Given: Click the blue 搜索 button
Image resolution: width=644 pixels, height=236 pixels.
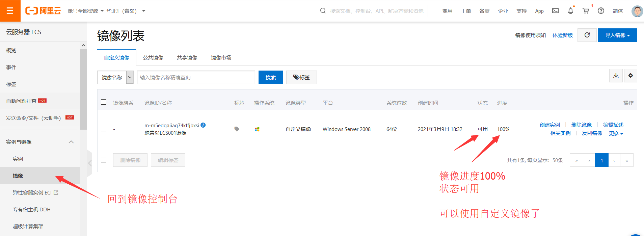Looking at the screenshot, I should coord(271,77).
